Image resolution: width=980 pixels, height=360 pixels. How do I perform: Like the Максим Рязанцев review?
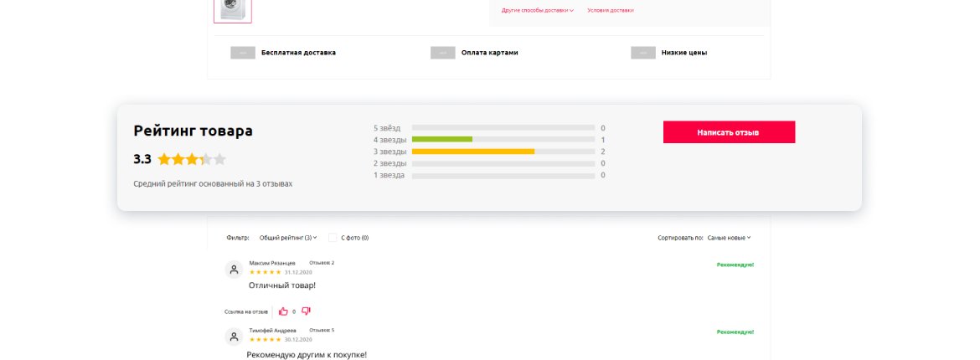coord(284,311)
